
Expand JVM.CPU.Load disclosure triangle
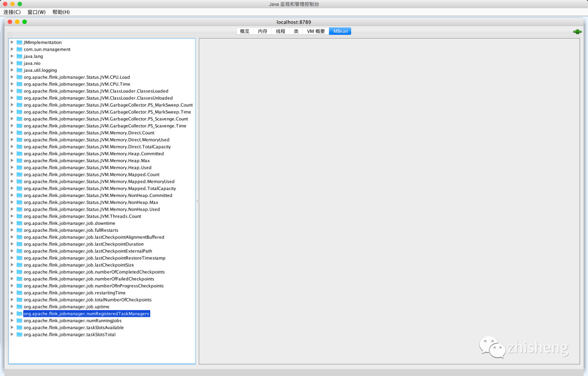pyautogui.click(x=12, y=77)
